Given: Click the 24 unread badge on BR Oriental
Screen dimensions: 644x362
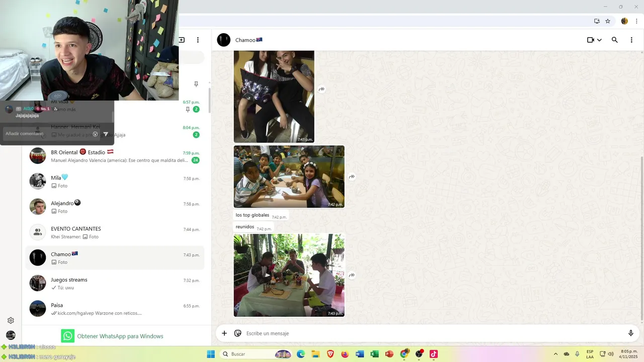Looking at the screenshot, I should point(195,160).
